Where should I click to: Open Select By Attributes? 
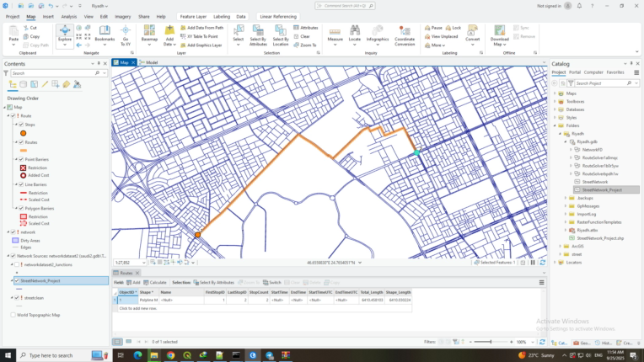click(x=258, y=35)
